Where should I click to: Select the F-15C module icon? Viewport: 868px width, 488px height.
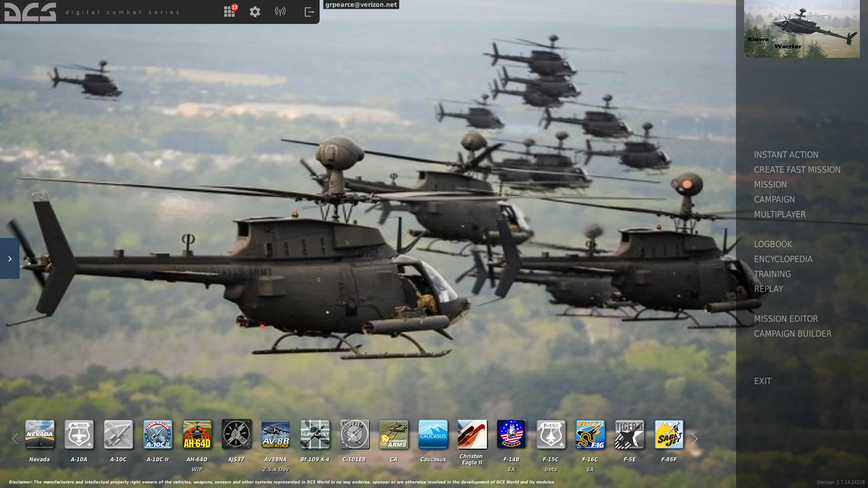(x=551, y=434)
